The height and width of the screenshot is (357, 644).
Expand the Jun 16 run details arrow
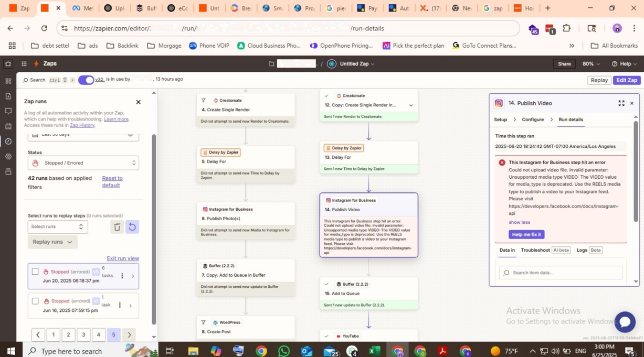click(x=130, y=305)
